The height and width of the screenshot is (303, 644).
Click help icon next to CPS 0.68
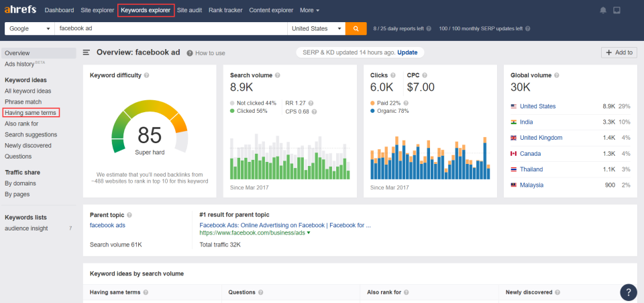point(314,112)
